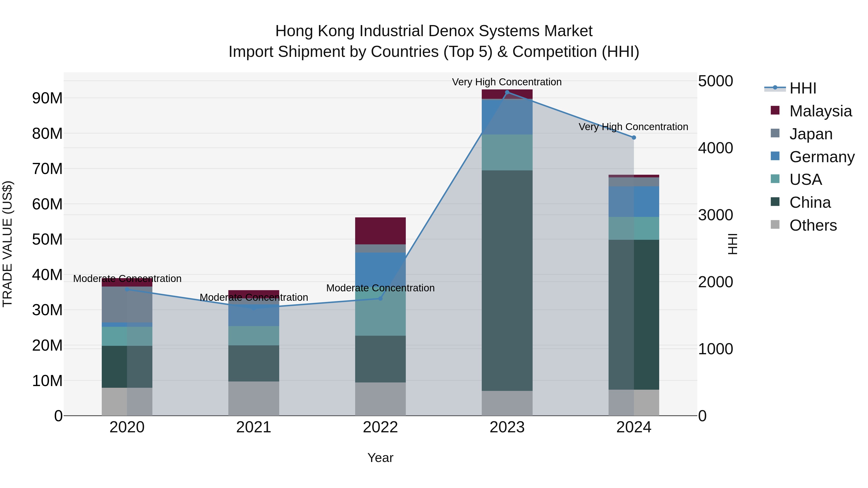Viewport: 868px width, 488px height.
Task: Click the 'Very High Concentration' label above 2023
Action: [507, 82]
